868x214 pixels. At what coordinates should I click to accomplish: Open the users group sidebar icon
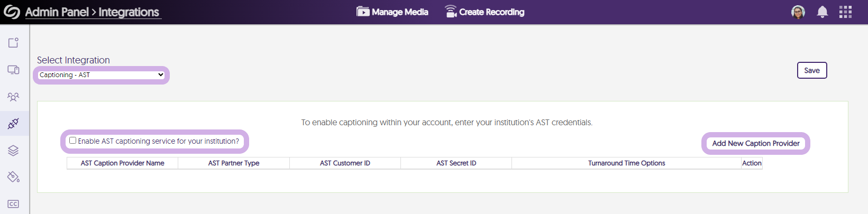click(13, 97)
